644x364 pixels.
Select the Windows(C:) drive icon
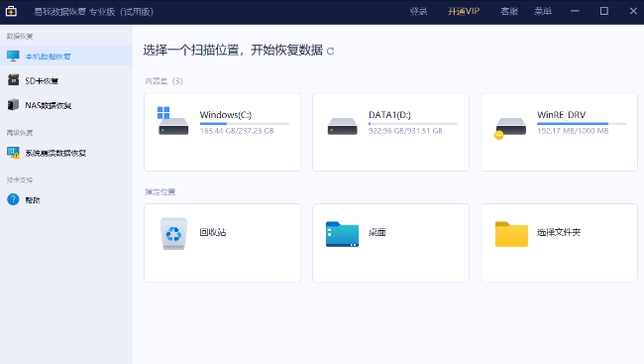click(x=173, y=121)
